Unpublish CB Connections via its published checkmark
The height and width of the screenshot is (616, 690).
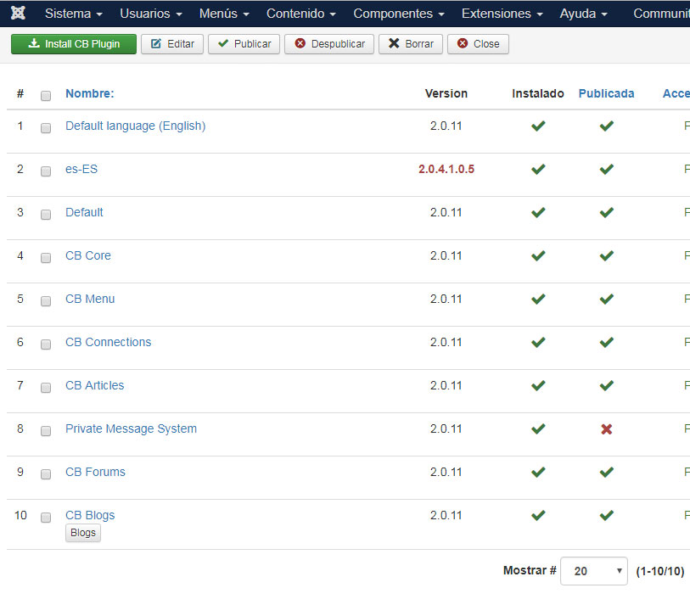point(606,342)
